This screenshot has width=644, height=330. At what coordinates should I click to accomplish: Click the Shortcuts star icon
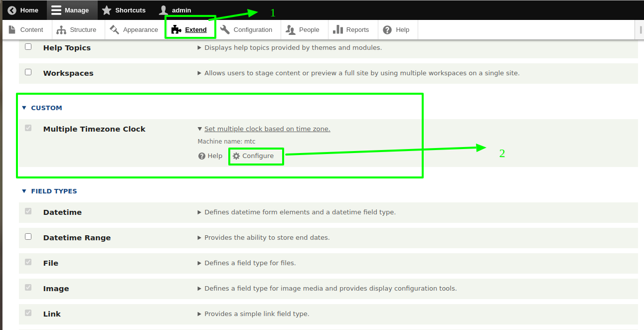(x=107, y=10)
